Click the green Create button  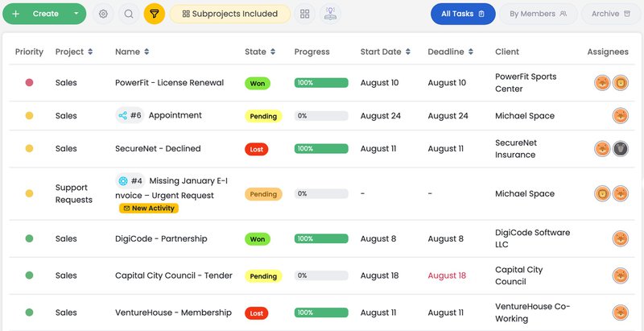[x=39, y=14]
